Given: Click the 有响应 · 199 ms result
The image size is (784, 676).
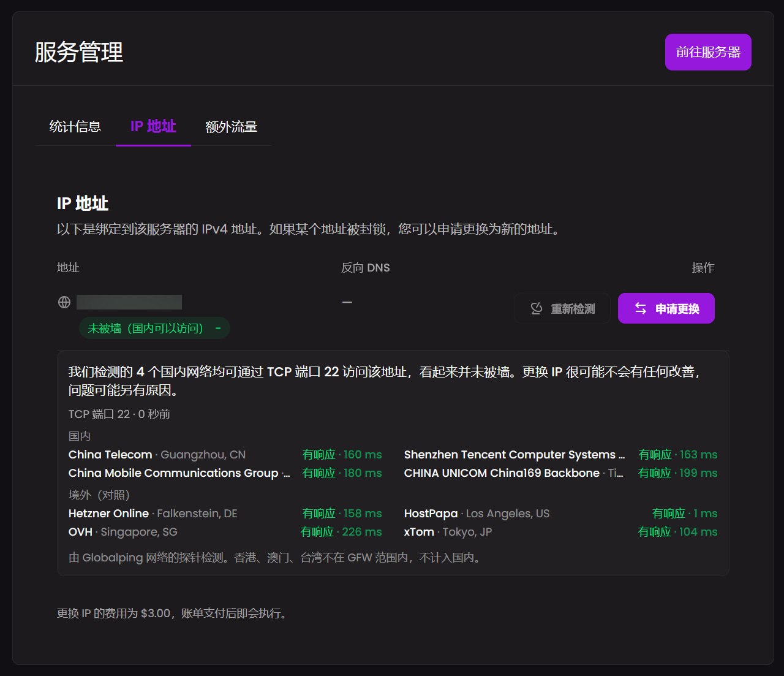Looking at the screenshot, I should [x=678, y=473].
